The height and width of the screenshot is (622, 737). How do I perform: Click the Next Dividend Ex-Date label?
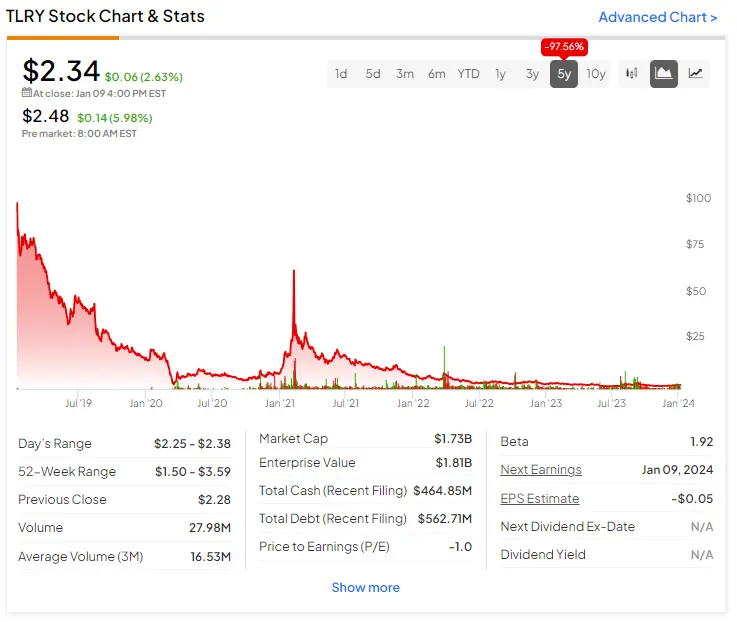[x=567, y=527]
